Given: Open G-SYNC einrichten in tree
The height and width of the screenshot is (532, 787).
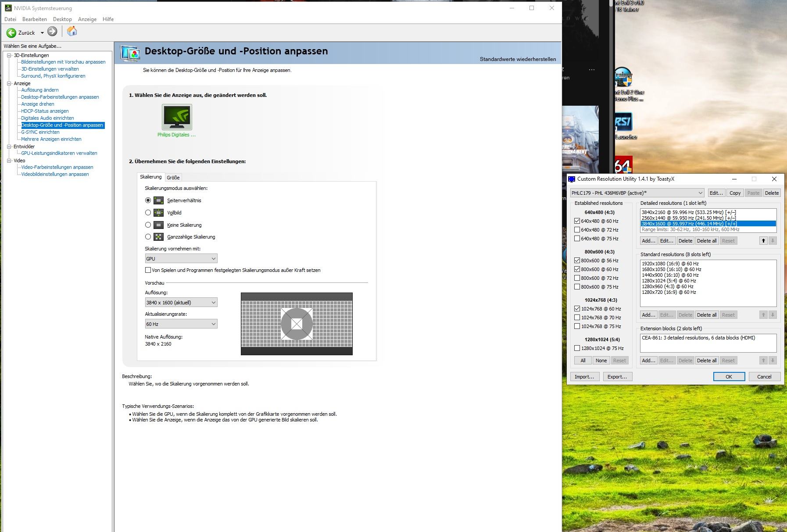Looking at the screenshot, I should point(40,132).
